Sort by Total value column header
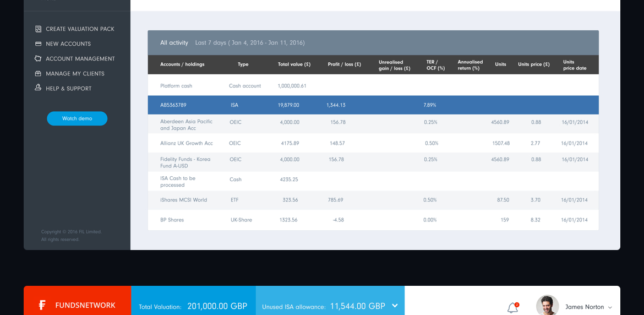 294,64
